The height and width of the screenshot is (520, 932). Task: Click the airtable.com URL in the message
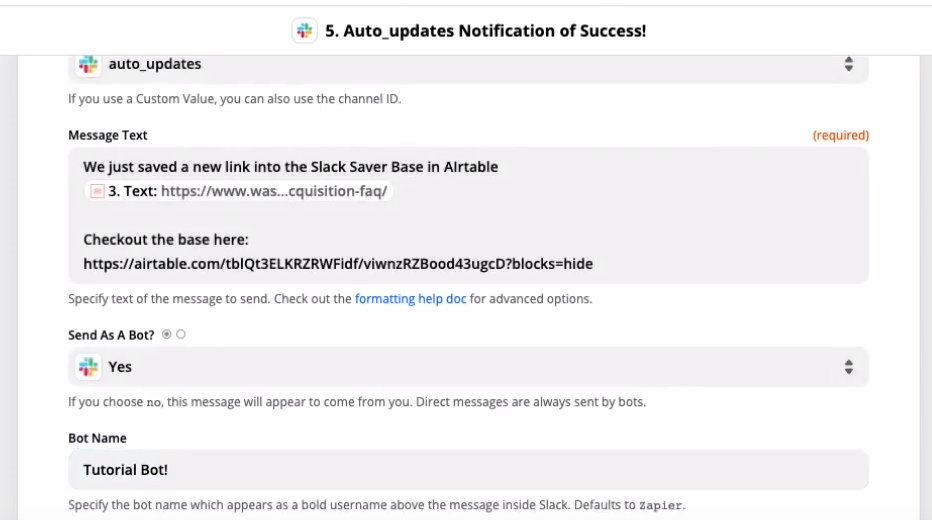338,264
